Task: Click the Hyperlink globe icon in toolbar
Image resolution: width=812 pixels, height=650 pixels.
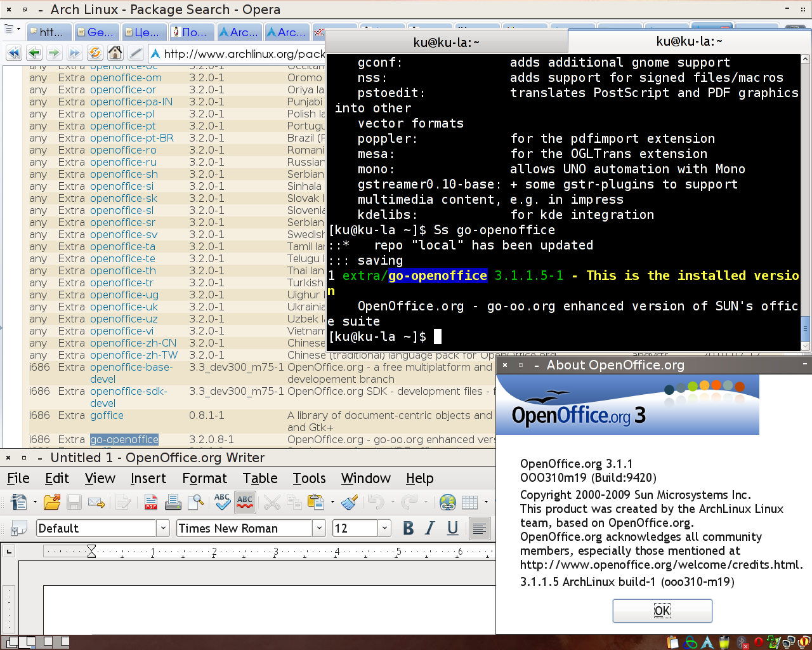Action: coord(447,503)
